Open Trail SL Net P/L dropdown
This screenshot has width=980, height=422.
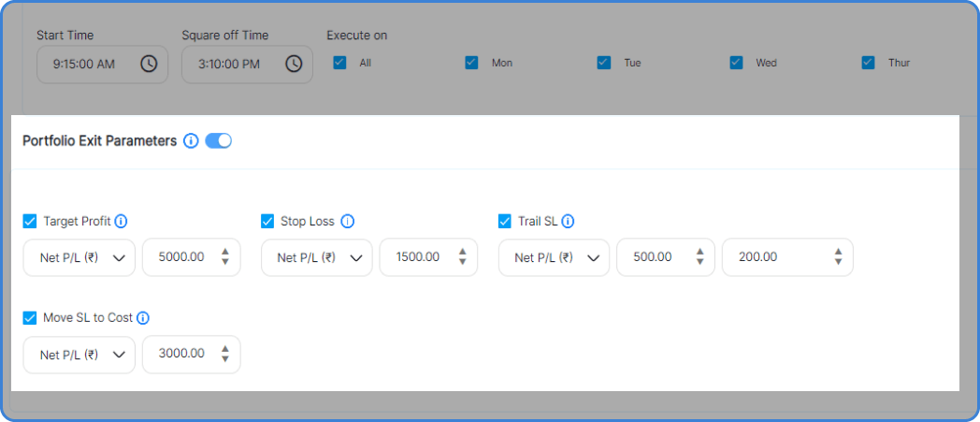point(554,257)
